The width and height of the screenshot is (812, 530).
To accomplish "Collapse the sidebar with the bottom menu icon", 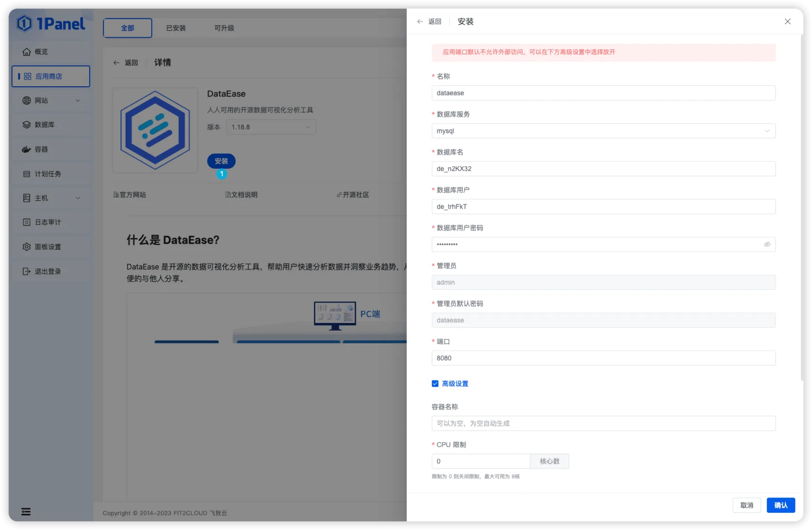I will coord(26,512).
